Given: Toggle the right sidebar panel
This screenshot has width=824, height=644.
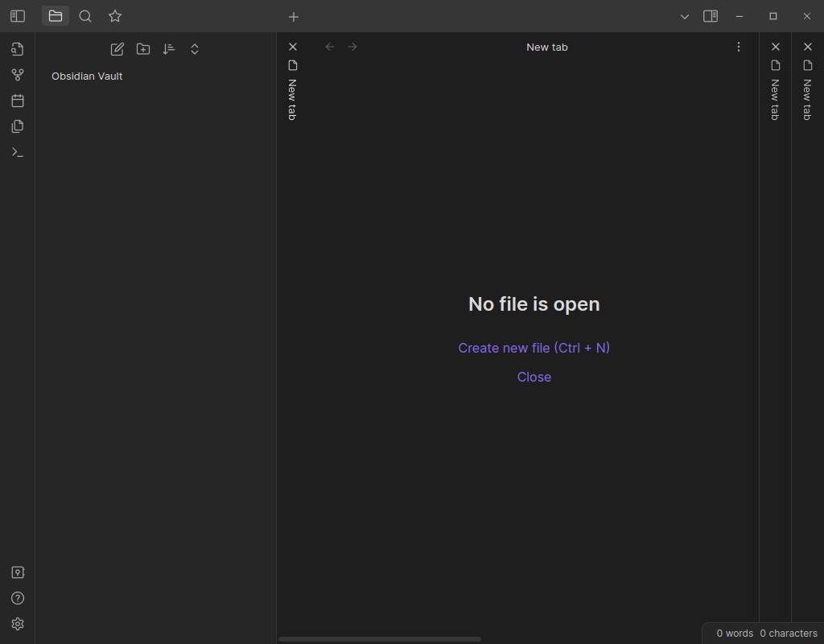Looking at the screenshot, I should (710, 16).
